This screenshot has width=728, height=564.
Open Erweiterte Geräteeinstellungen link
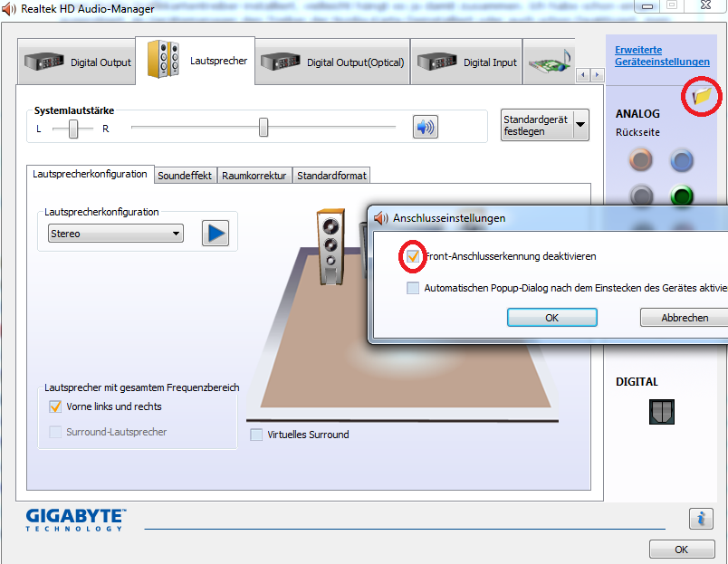[662, 56]
